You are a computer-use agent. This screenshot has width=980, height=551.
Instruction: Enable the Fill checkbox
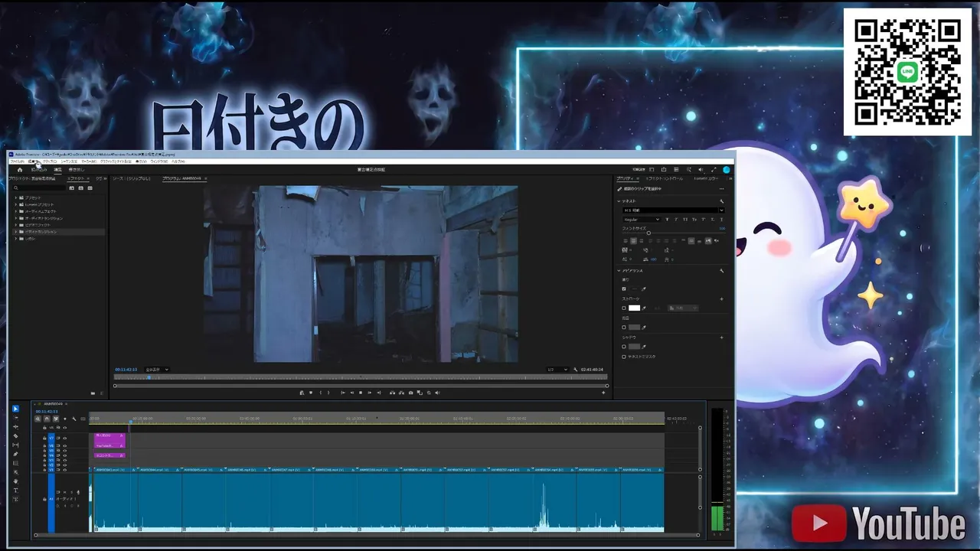pyautogui.click(x=624, y=289)
